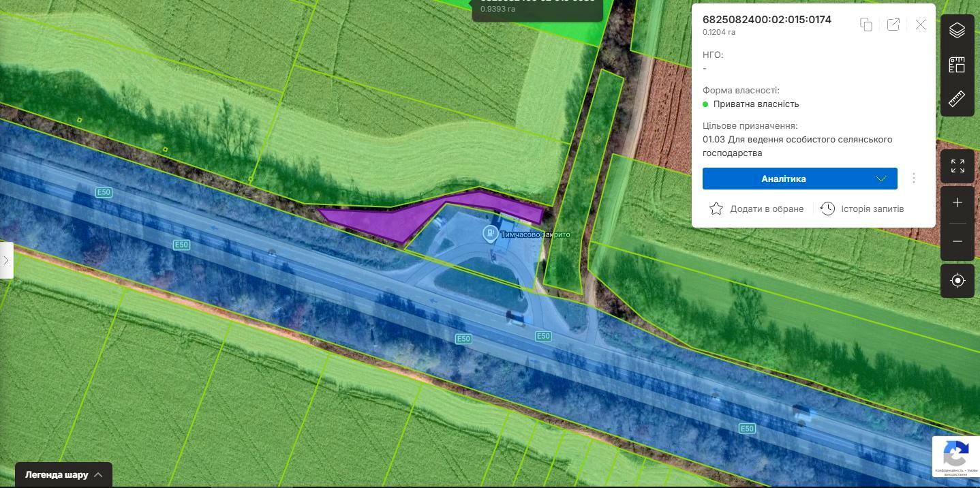Open parcel details in new window
Viewport: 980px width, 488px height.
point(893,25)
